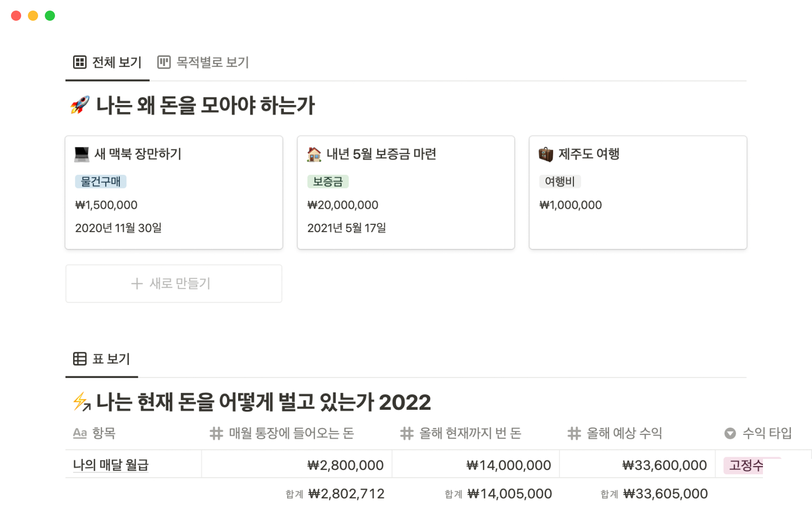Open the 항목 title column header menu
Viewport: 812px width, 508px height.
pyautogui.click(x=94, y=433)
